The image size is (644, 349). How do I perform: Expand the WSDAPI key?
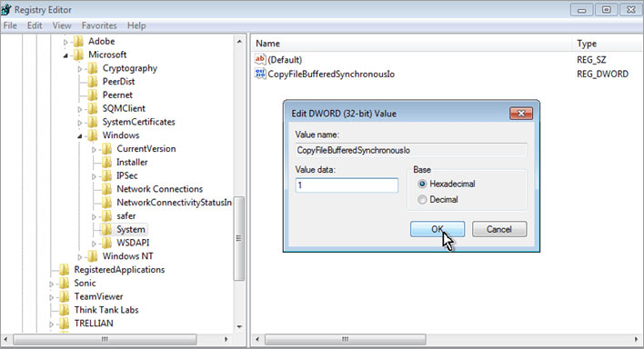[94, 244]
